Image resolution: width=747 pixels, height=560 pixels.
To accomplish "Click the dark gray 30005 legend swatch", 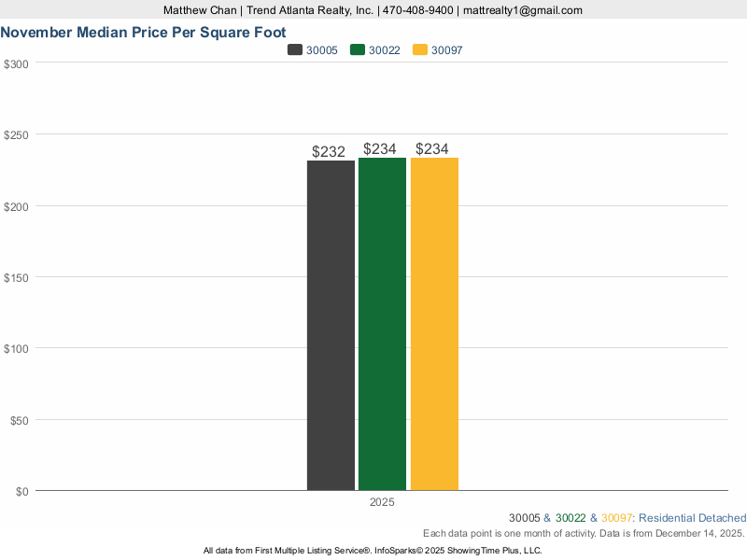I will (295, 50).
